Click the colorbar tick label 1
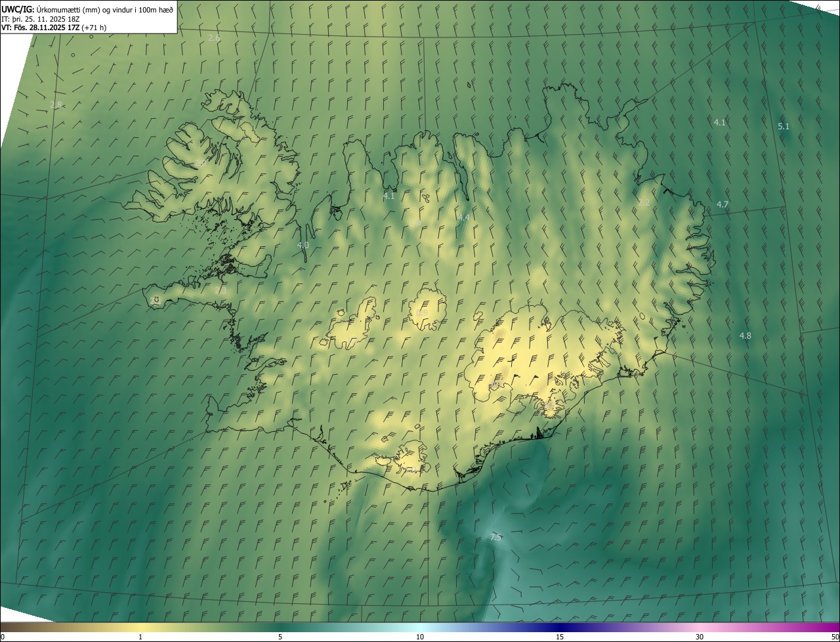Viewport: 840px width, 642px height. pos(140,637)
